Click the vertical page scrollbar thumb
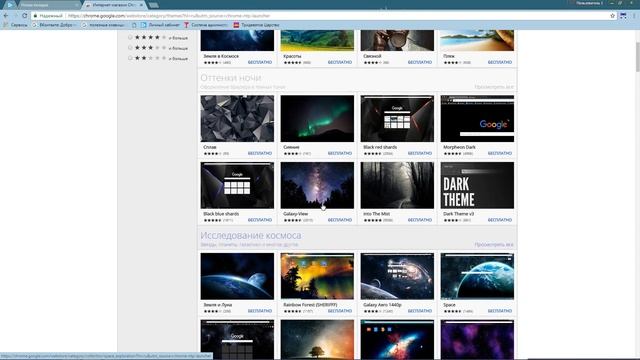 [638, 56]
